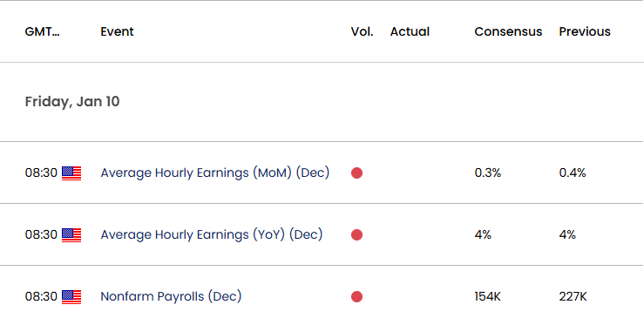Click the 227K previous value for Nonfarm Payrolls
The height and width of the screenshot is (325, 644).
[x=573, y=296]
